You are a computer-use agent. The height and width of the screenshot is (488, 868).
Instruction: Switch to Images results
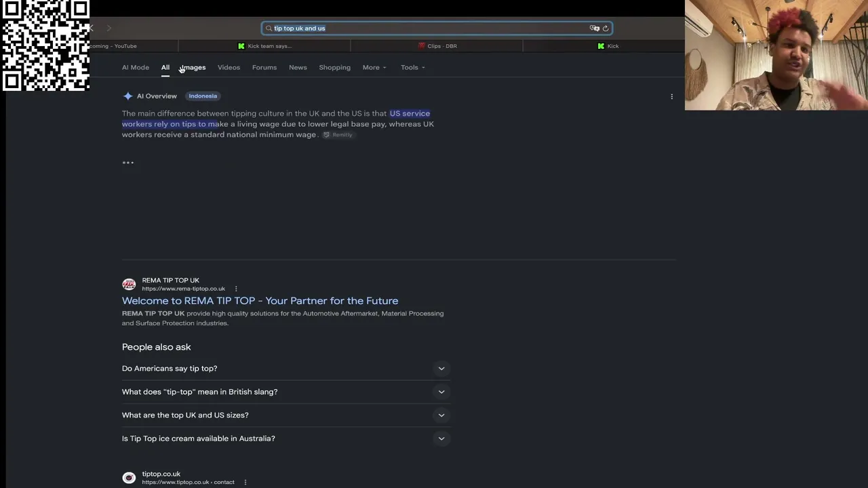tap(193, 68)
